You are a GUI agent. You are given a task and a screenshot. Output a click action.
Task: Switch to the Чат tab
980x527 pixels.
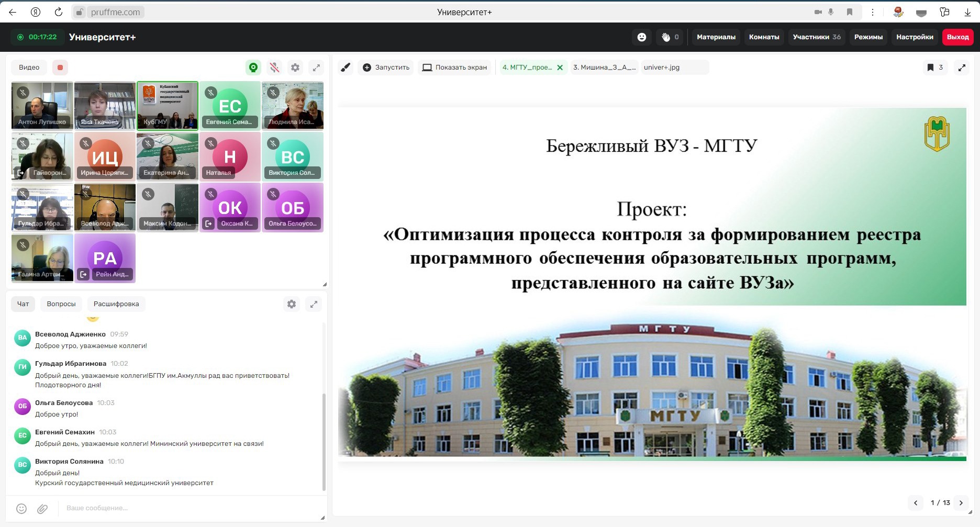(x=23, y=304)
